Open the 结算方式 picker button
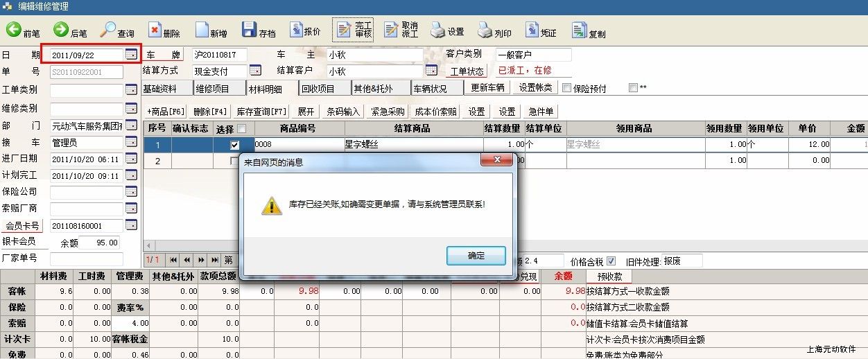 click(x=255, y=70)
